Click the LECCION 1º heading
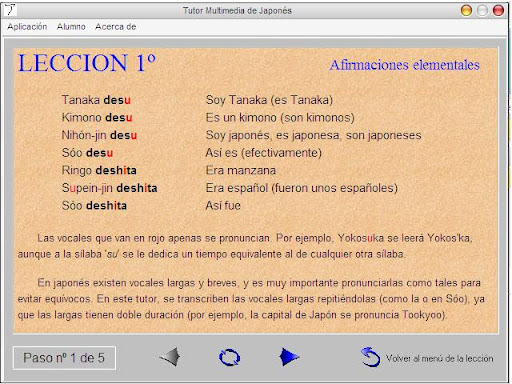This screenshot has height=384, width=512. point(87,63)
